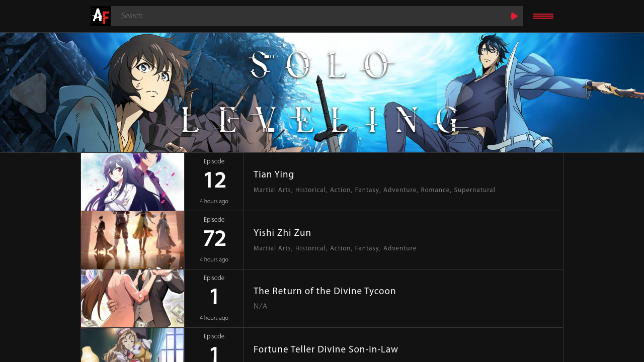
Task: Click N/A genre text under Divine Tycoon
Action: click(260, 307)
